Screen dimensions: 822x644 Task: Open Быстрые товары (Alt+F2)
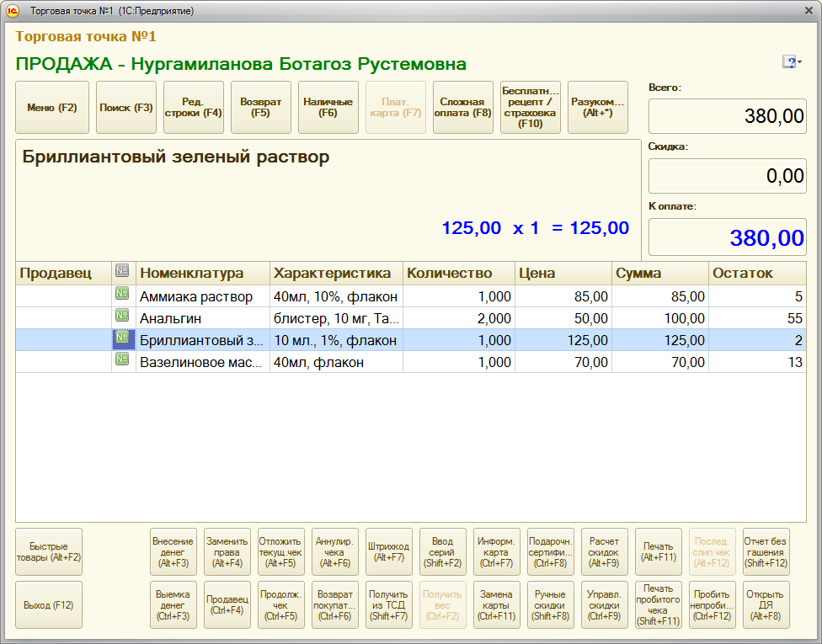[49, 551]
